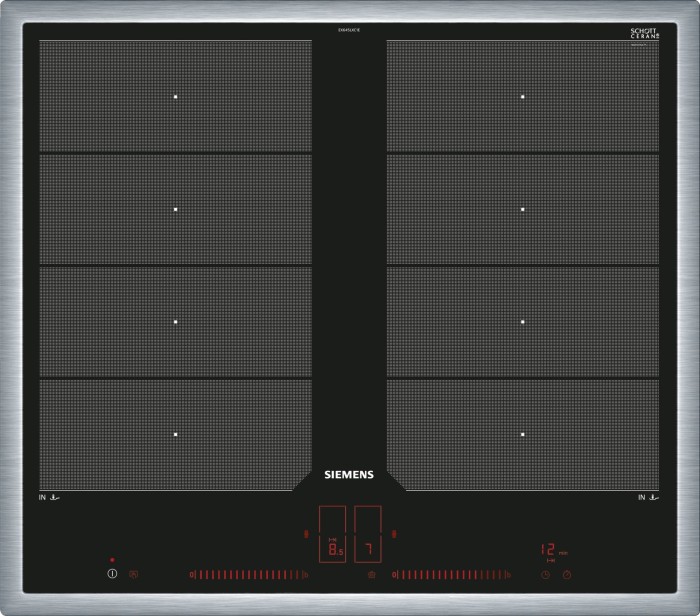Select the lower right zone showing 7

368,549
